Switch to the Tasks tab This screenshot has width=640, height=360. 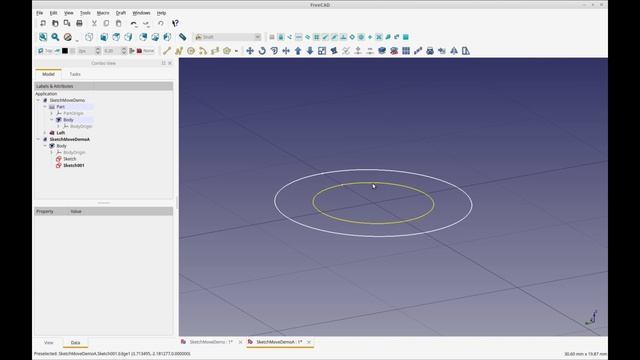pos(75,74)
